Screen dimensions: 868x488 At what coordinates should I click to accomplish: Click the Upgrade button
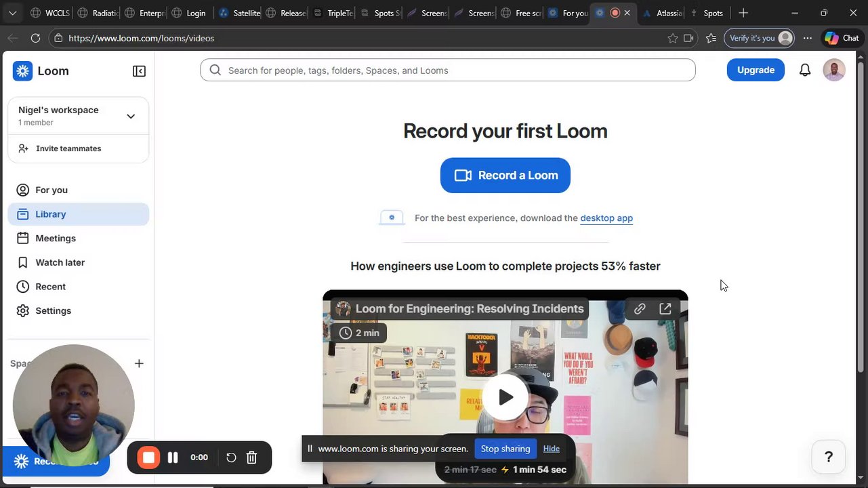point(756,70)
